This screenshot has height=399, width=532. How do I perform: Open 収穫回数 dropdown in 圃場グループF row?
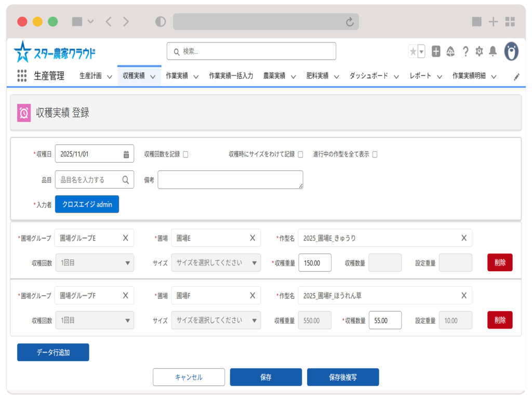click(x=94, y=321)
